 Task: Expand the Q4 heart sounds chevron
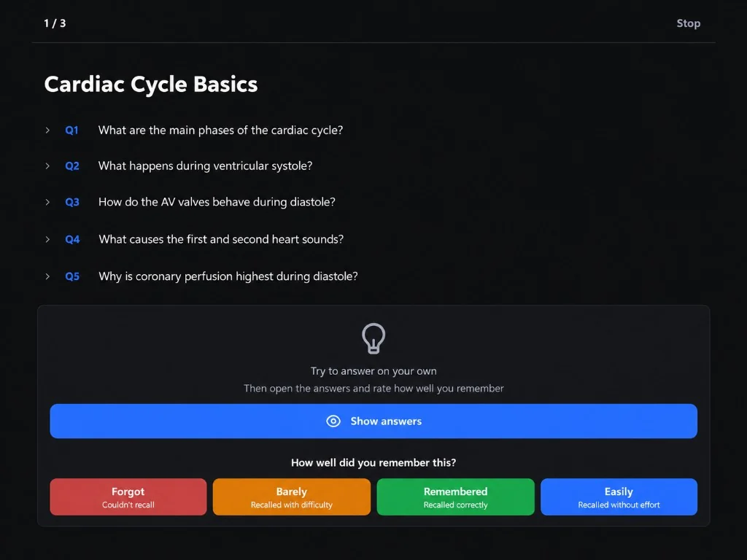point(47,239)
